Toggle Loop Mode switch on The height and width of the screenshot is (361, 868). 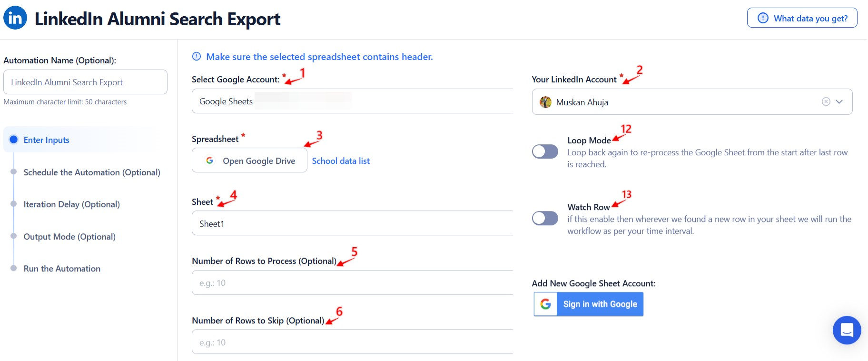[545, 152]
